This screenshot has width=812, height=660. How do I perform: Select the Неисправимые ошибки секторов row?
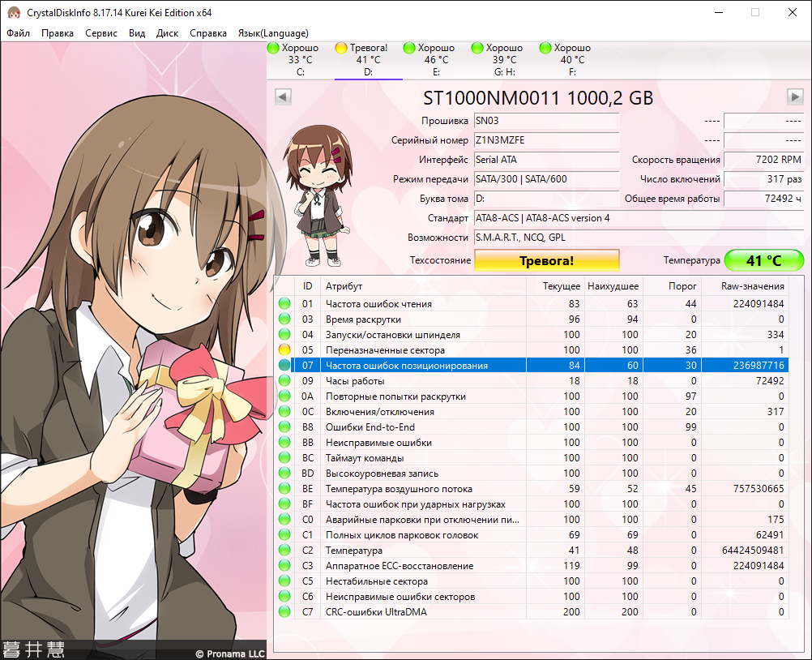(532, 596)
